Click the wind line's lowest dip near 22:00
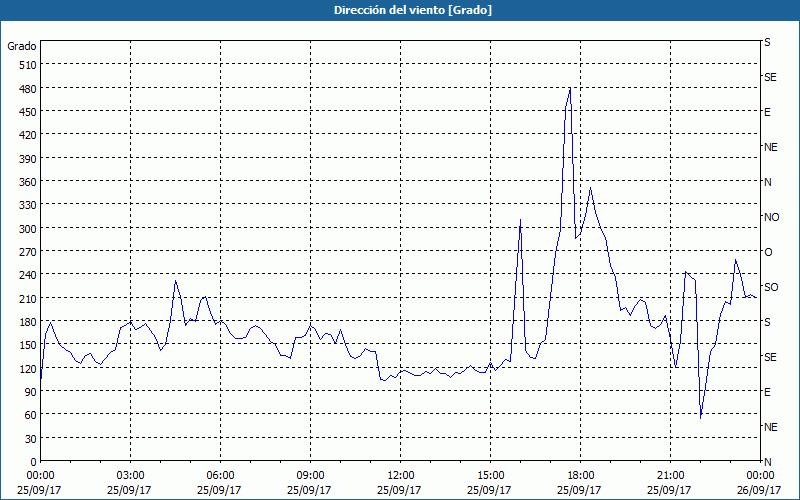800x500 pixels. tap(701, 418)
